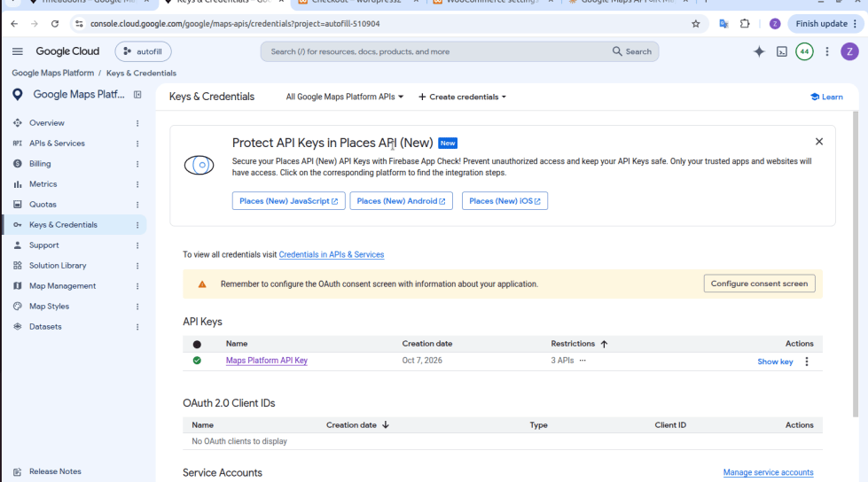Select Keys & Credentials sidebar item
This screenshot has width=868, height=482.
pyautogui.click(x=74, y=225)
